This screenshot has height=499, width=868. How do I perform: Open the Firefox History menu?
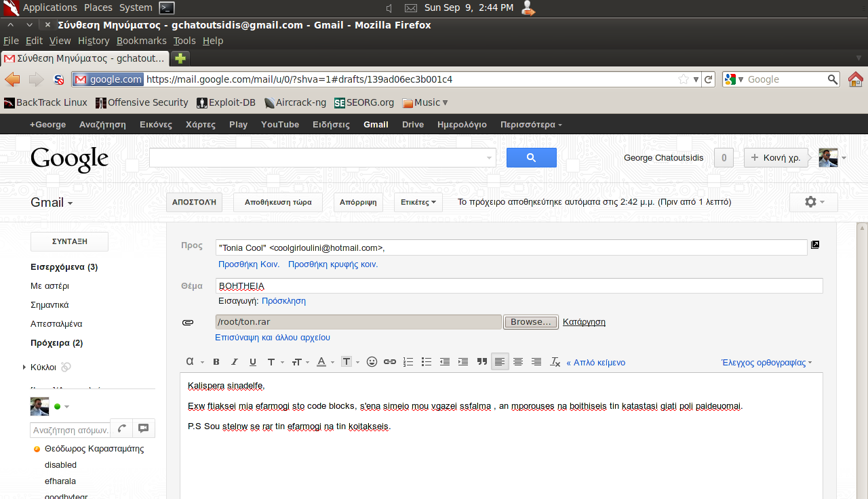(94, 41)
